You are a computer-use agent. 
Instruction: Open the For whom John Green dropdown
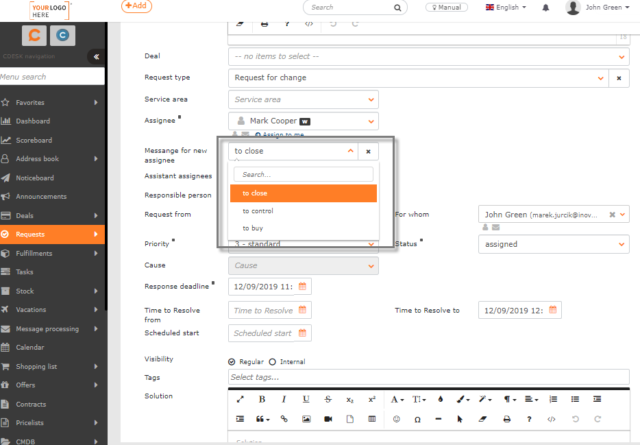(622, 214)
